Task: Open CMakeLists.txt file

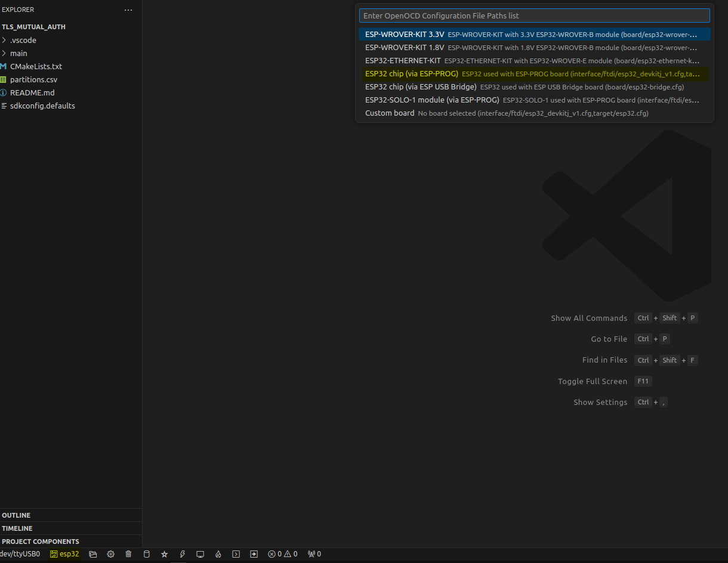Action: (x=71, y=66)
